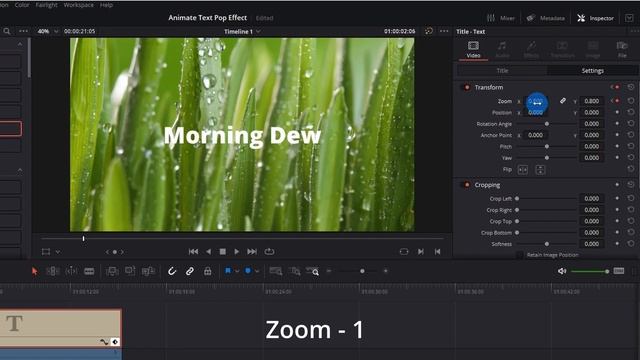Activate the Trim Edit mode tool

(x=53, y=271)
